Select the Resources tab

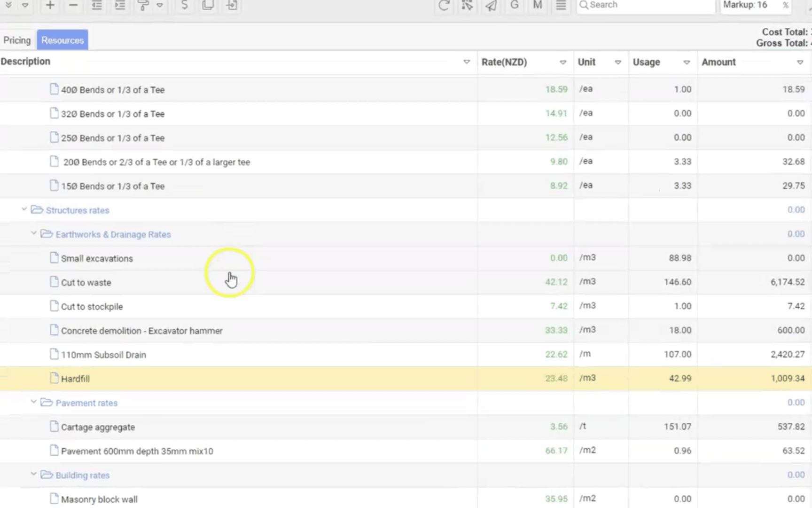click(x=62, y=40)
